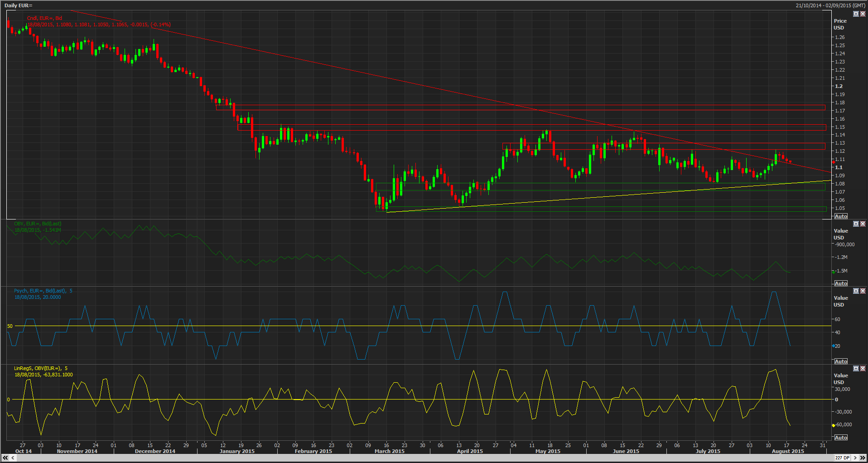Click the Psych value '18/08/2015, 20.0000'
Viewport: 868px width, 463px height.
pyautogui.click(x=38, y=297)
